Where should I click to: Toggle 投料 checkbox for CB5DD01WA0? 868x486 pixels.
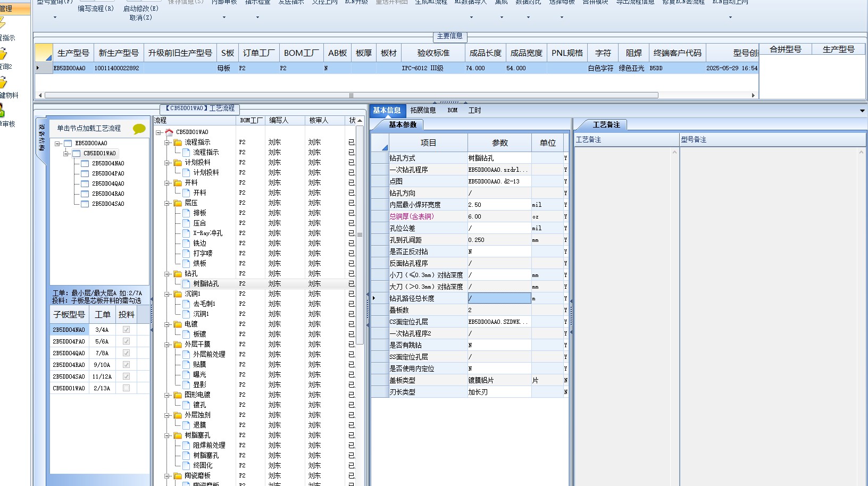(x=126, y=388)
